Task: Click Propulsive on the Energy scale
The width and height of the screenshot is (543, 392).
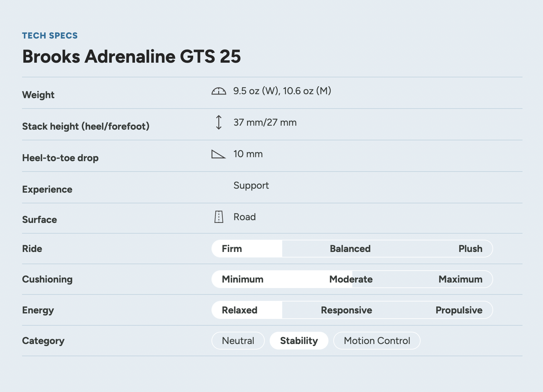Action: click(459, 310)
